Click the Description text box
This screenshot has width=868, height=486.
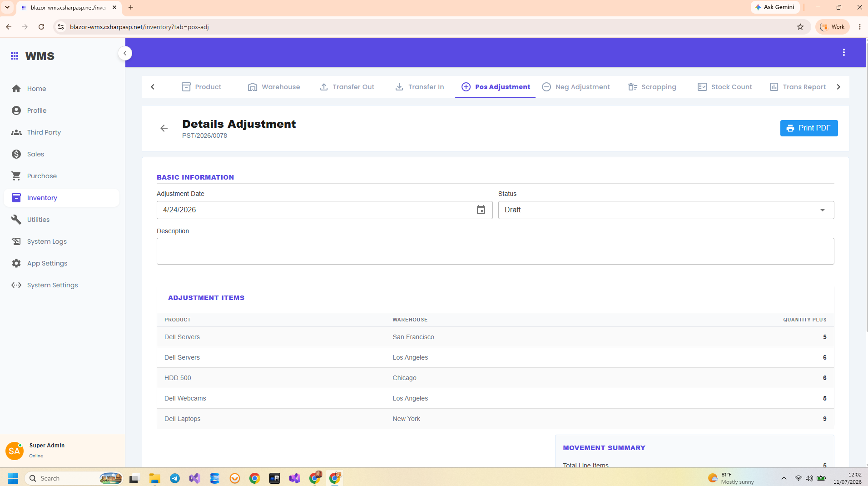click(495, 251)
